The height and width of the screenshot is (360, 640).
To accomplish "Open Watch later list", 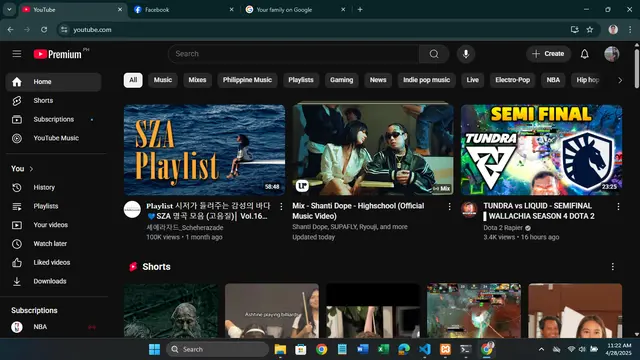I will pyautogui.click(x=53, y=244).
